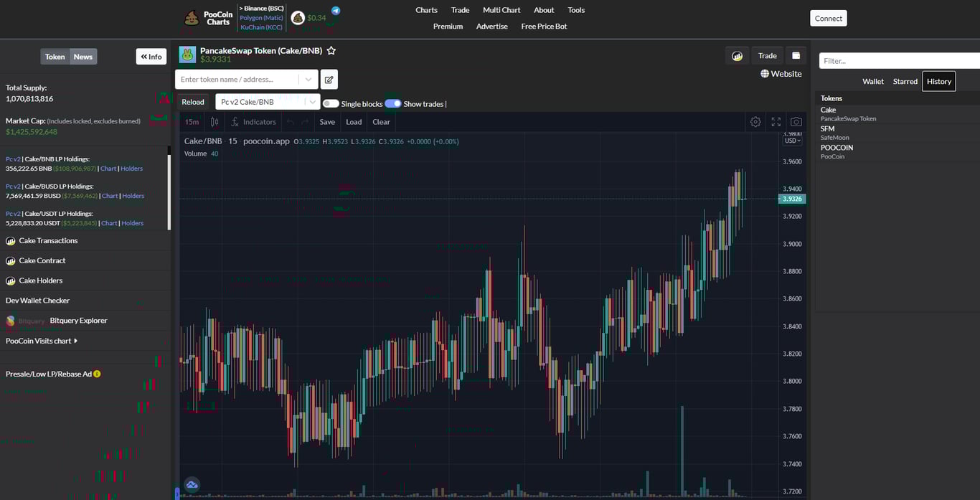The image size is (980, 500).
Task: Click the wallet icon next to Trade
Action: 796,55
